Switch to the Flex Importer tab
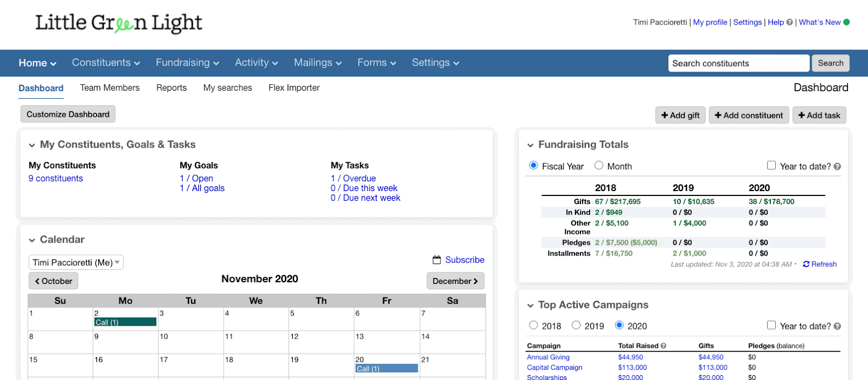This screenshot has height=380, width=868. 294,88
